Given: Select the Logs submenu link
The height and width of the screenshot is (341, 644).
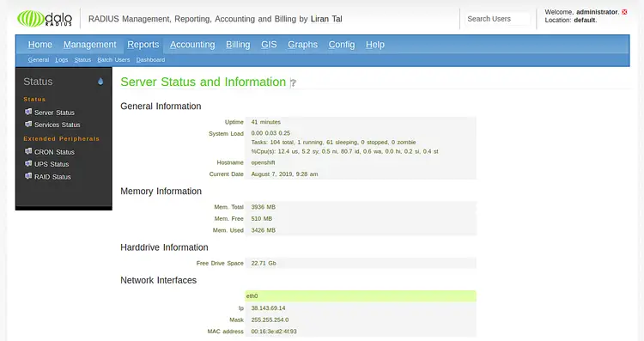Looking at the screenshot, I should coord(62,59).
